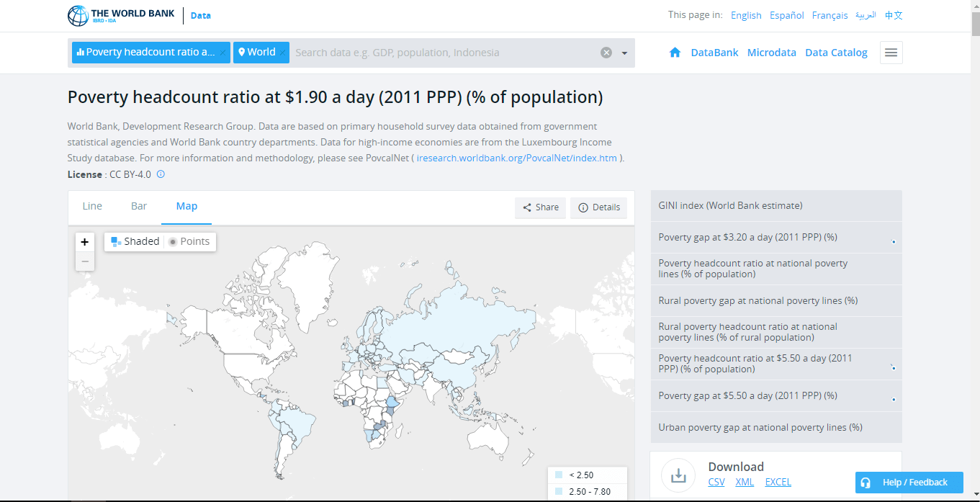Click the search data input field

tap(443, 53)
